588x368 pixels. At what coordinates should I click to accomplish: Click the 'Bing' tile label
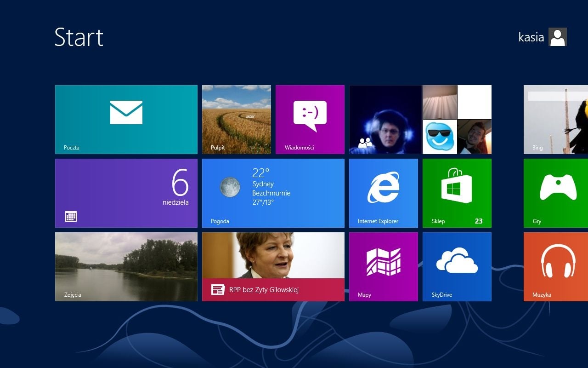tap(537, 148)
